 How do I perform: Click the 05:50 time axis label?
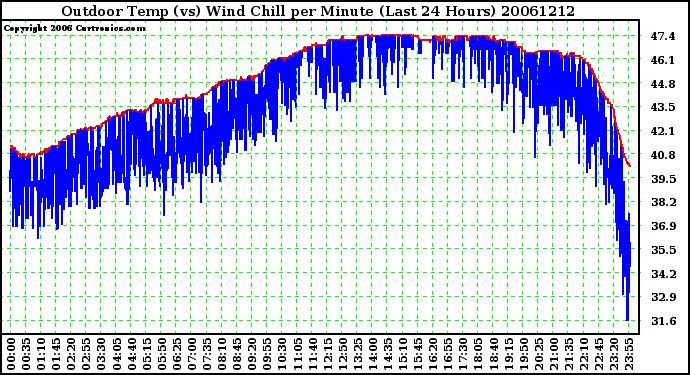(x=161, y=354)
